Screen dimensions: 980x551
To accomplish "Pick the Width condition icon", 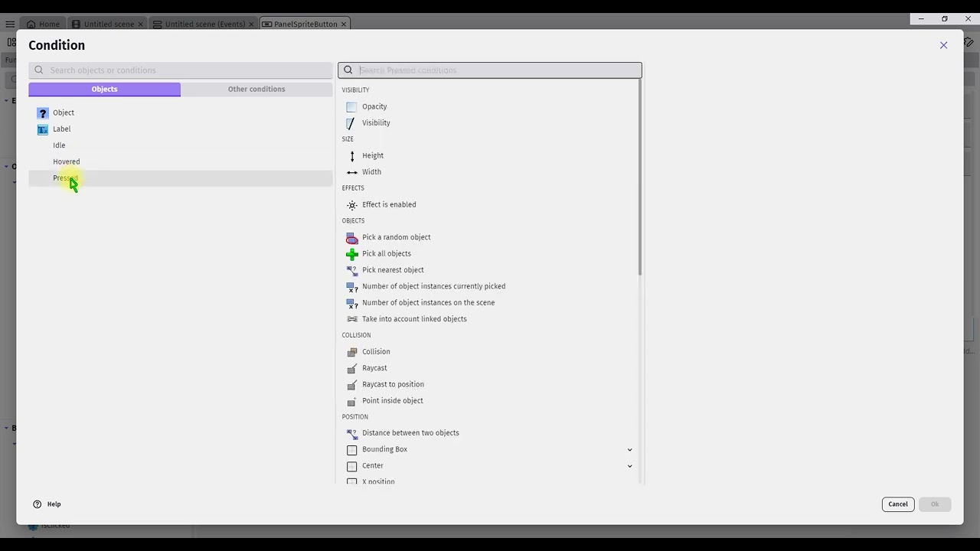I will 351,172.
